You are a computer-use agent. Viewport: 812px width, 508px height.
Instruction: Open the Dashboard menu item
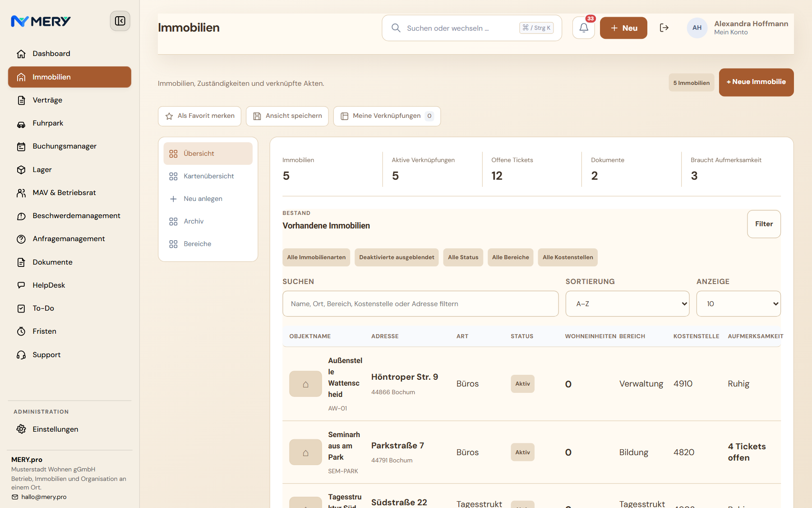tap(69, 54)
